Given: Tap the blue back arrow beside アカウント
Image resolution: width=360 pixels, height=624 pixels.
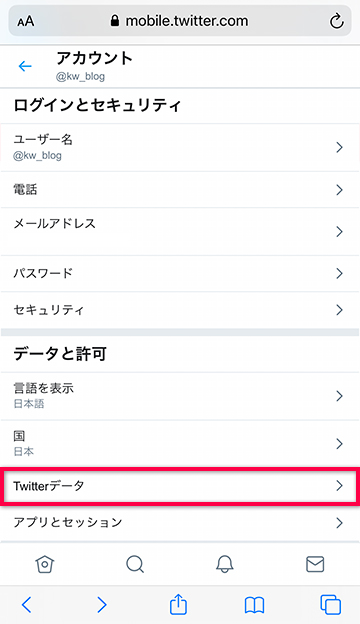Looking at the screenshot, I should point(25,66).
